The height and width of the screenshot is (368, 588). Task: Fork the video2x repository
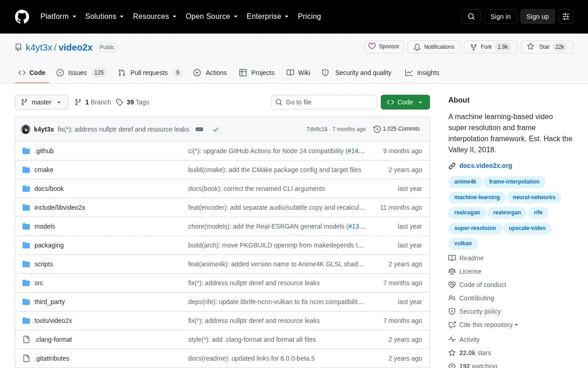tap(491, 47)
